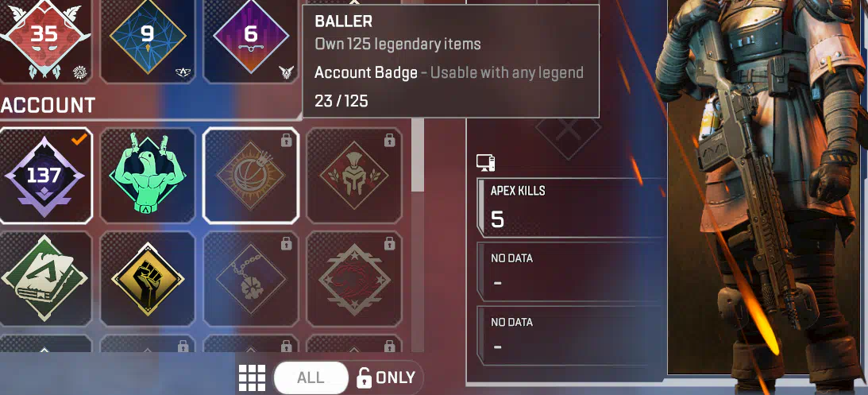Select the purple level 6 badge
The width and height of the screenshot is (868, 395).
click(x=251, y=39)
